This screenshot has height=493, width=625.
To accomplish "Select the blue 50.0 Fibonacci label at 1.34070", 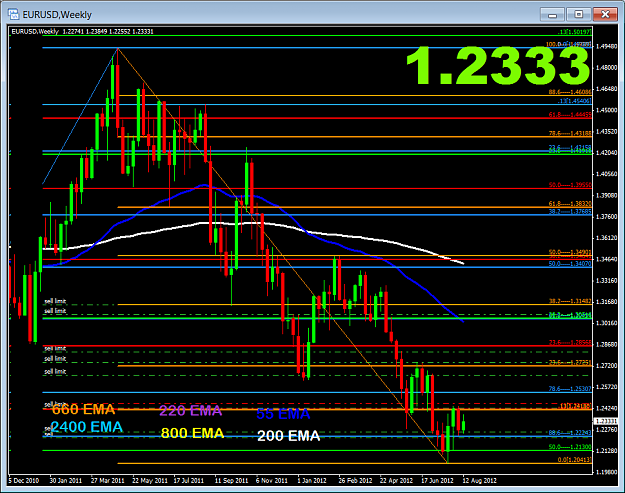I will [570, 264].
